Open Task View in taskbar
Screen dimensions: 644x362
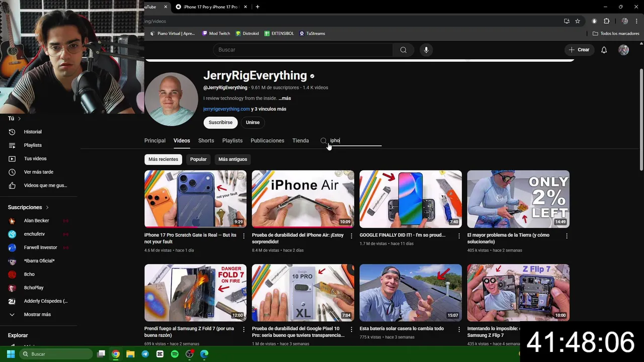pyautogui.click(x=101, y=354)
